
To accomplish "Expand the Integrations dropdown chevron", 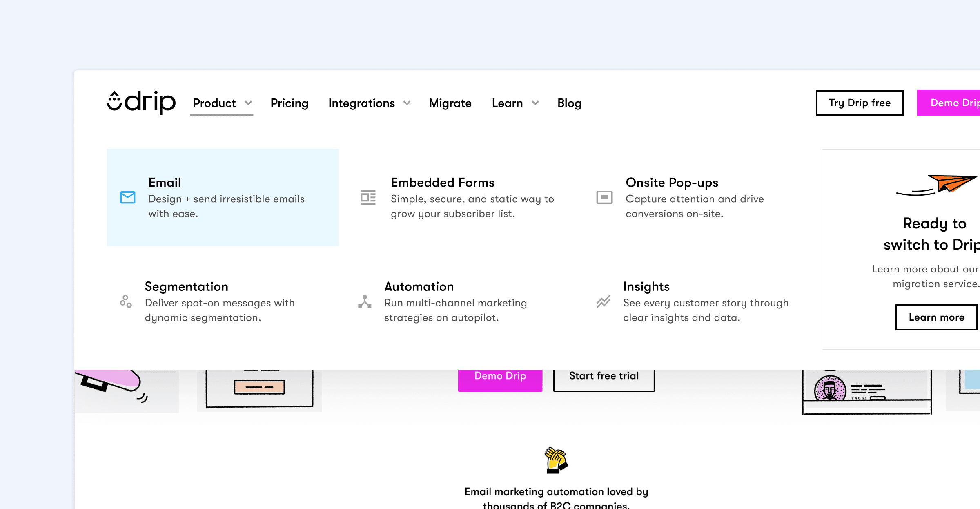I will pos(407,103).
